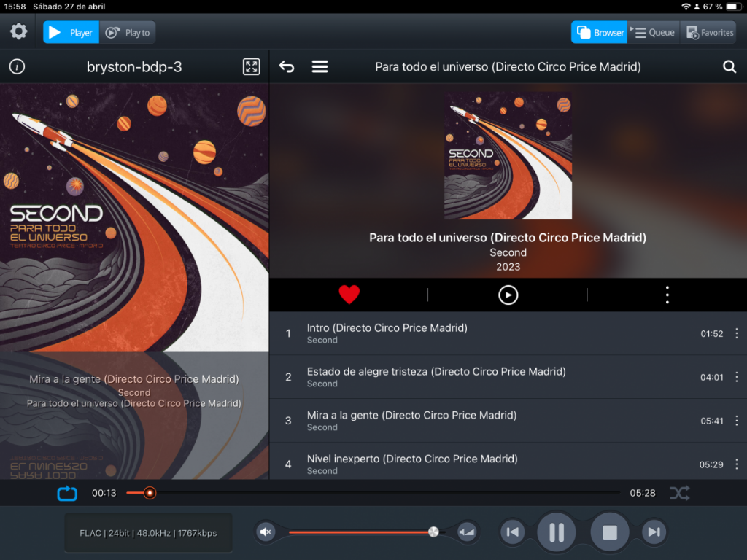Mute the volume with speaker icon
747x560 pixels.
[x=266, y=532]
